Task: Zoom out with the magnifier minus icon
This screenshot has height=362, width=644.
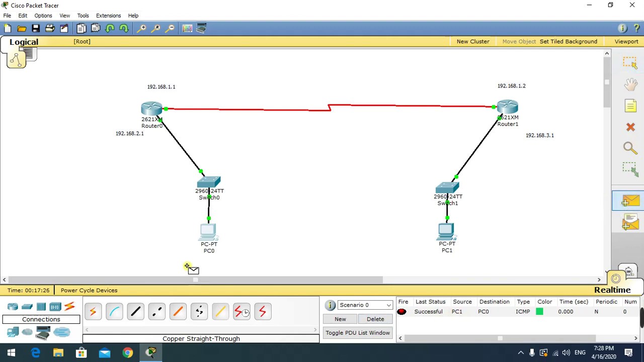Action: [x=170, y=29]
